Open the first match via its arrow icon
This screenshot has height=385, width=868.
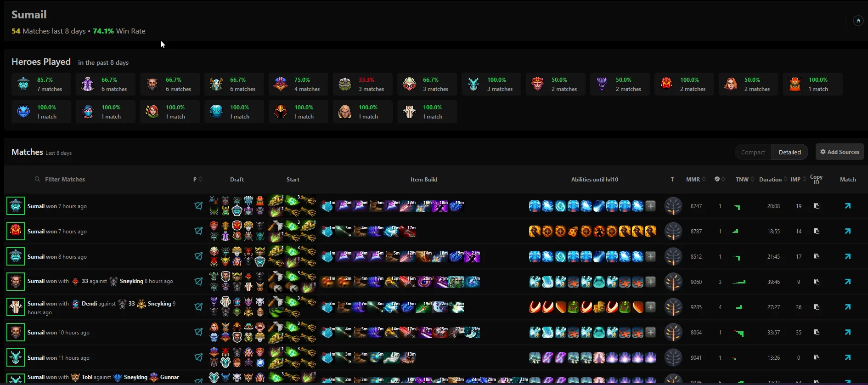[x=847, y=206]
